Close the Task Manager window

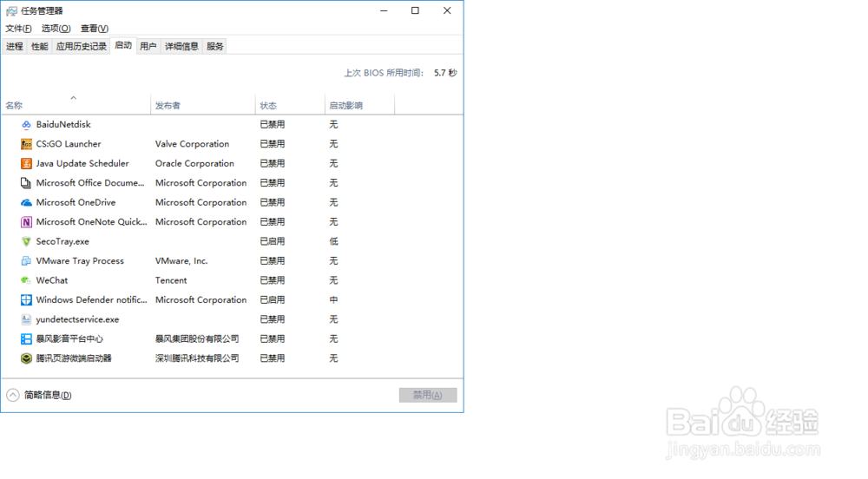tap(447, 11)
